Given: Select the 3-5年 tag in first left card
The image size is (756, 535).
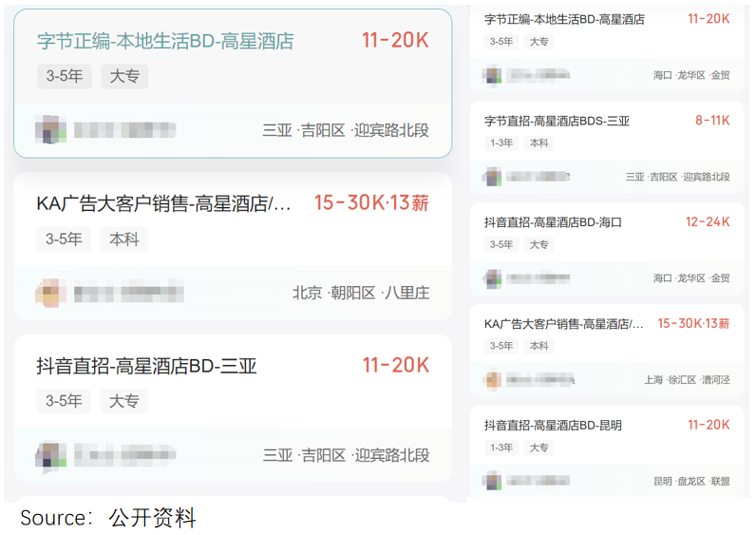Looking at the screenshot, I should [65, 76].
